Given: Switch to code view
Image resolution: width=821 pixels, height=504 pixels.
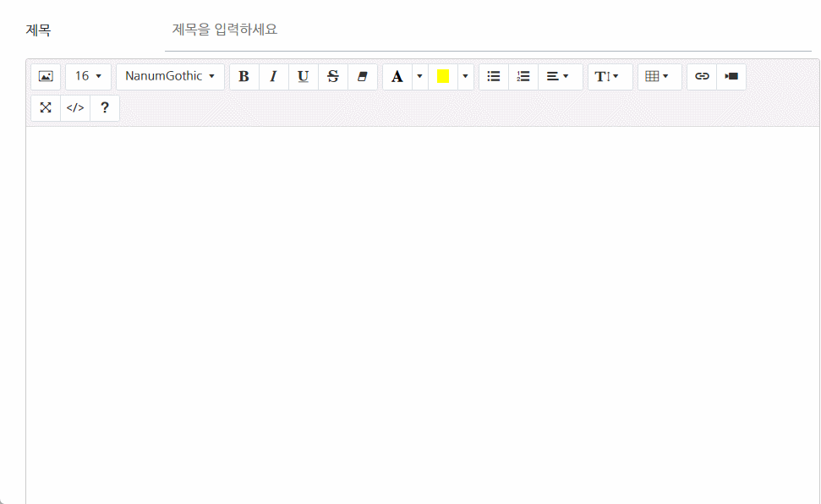Looking at the screenshot, I should [75, 108].
